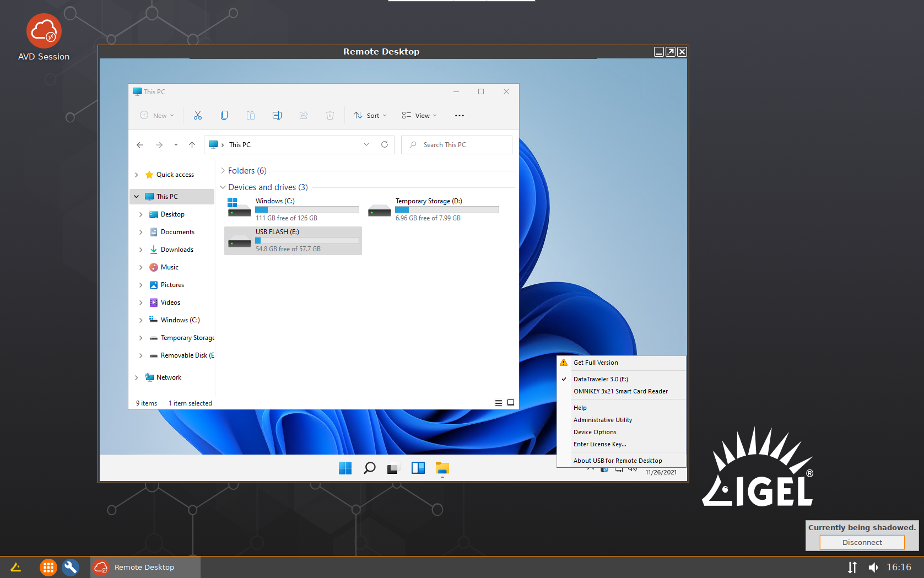The width and height of the screenshot is (924, 578).
Task: Click the Search This PC field
Action: coord(457,145)
